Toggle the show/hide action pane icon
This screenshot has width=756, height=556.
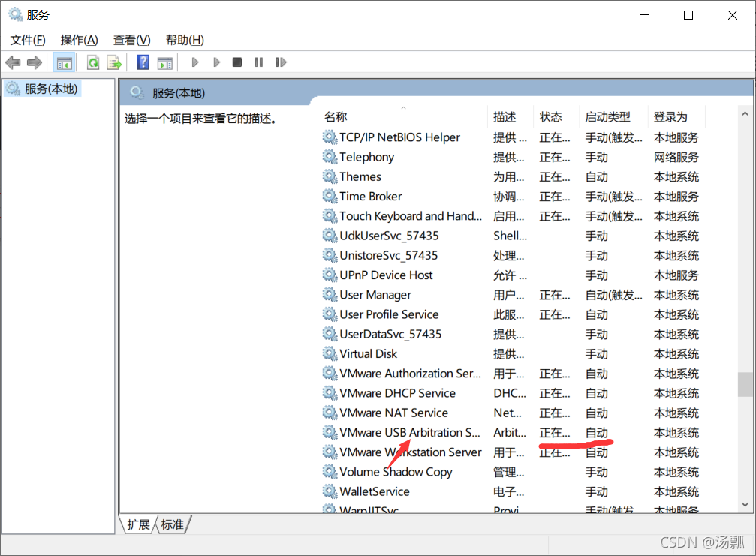pos(165,62)
